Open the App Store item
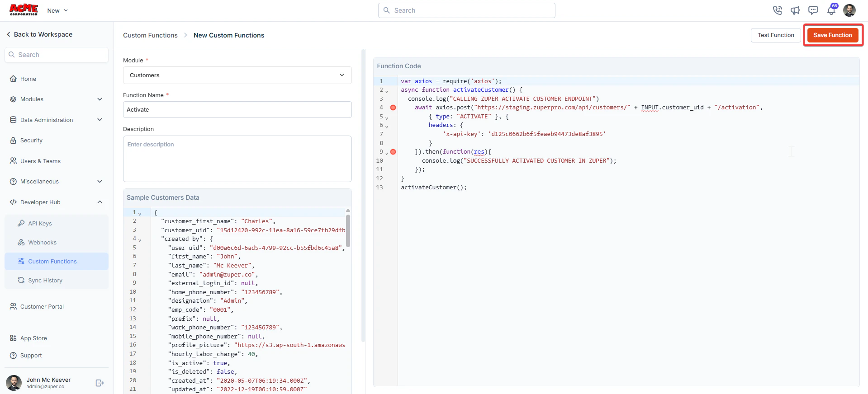This screenshot has width=868, height=394. coord(57,338)
